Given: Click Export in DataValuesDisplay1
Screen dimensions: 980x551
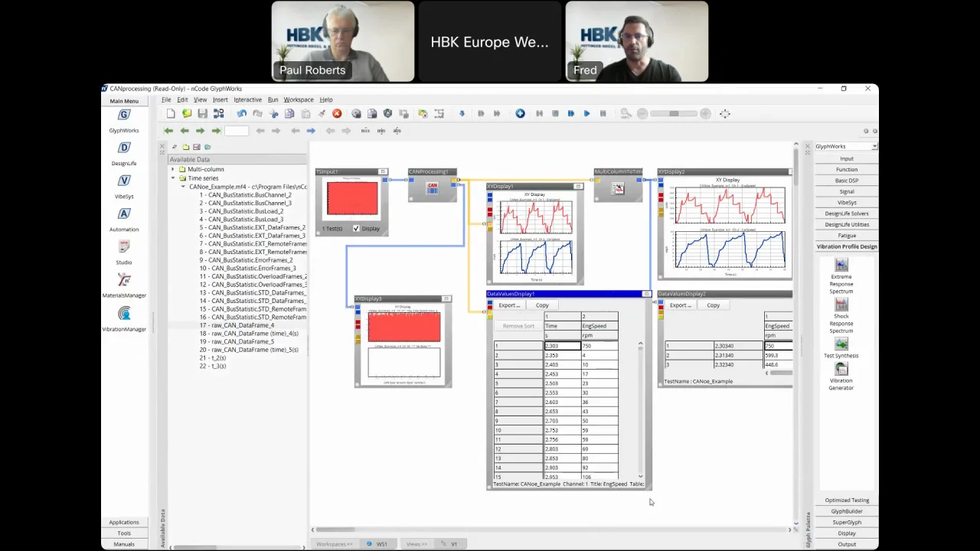Looking at the screenshot, I should 509,305.
